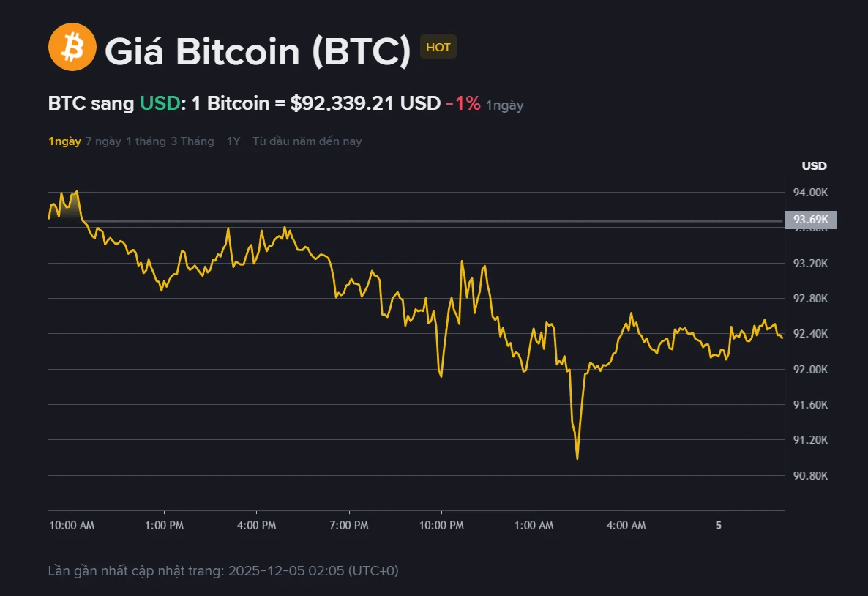The width and height of the screenshot is (868, 596).
Task: Click the -1% price change indicator
Action: 463,103
